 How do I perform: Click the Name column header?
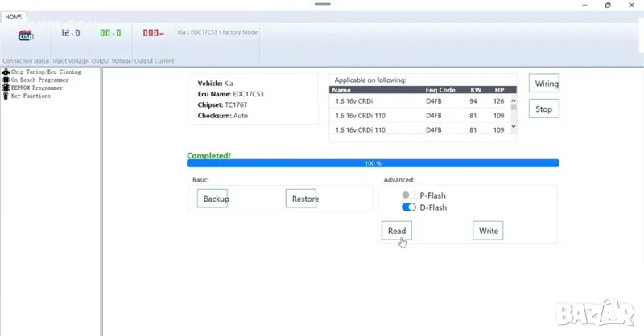(341, 90)
